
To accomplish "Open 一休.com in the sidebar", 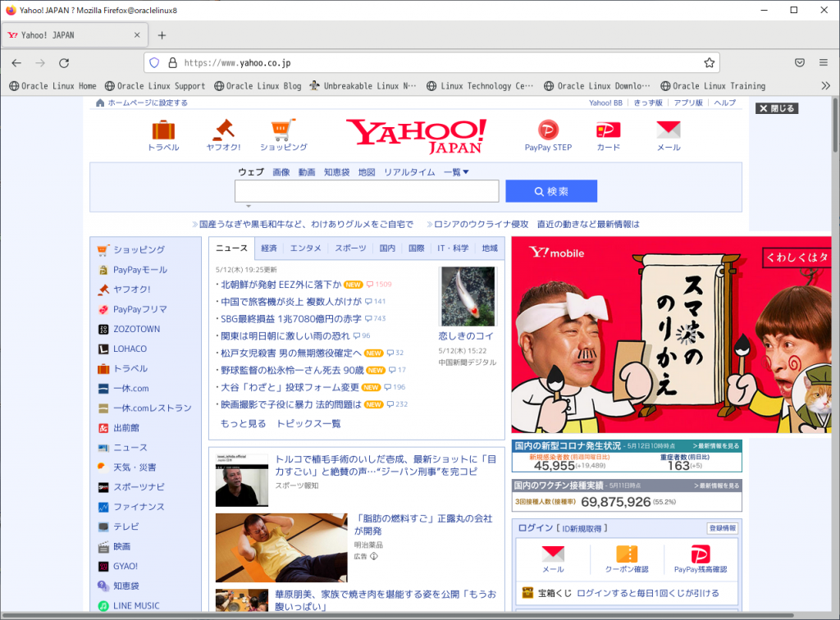I will [130, 389].
